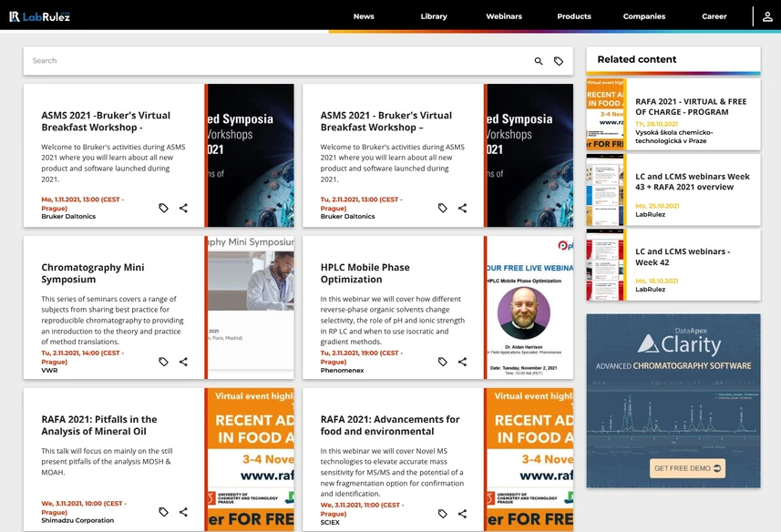Image resolution: width=781 pixels, height=532 pixels.
Task: Click date We, 3.11.2021, 11:00 on SCIEX card
Action: pos(362,509)
